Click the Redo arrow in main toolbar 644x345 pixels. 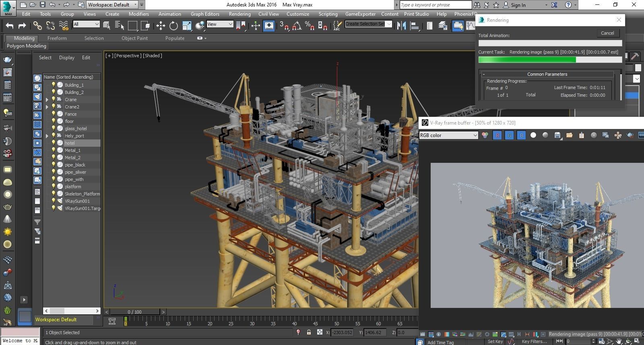point(23,25)
